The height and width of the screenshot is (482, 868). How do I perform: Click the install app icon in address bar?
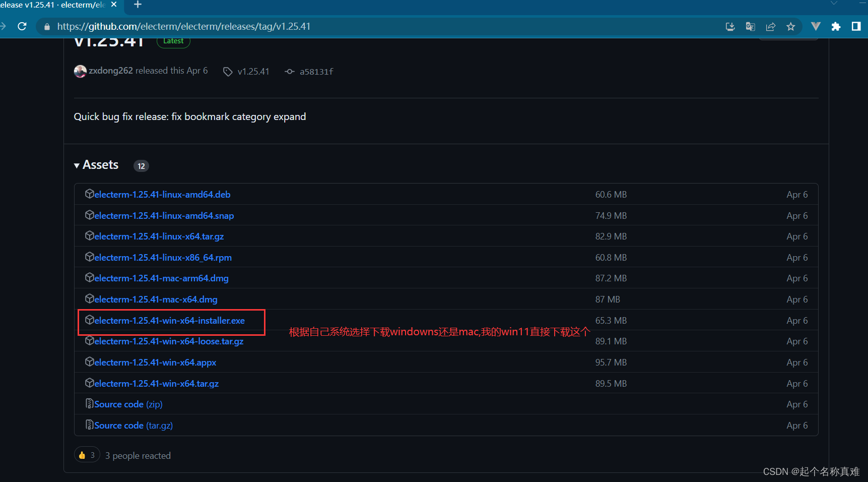click(730, 27)
